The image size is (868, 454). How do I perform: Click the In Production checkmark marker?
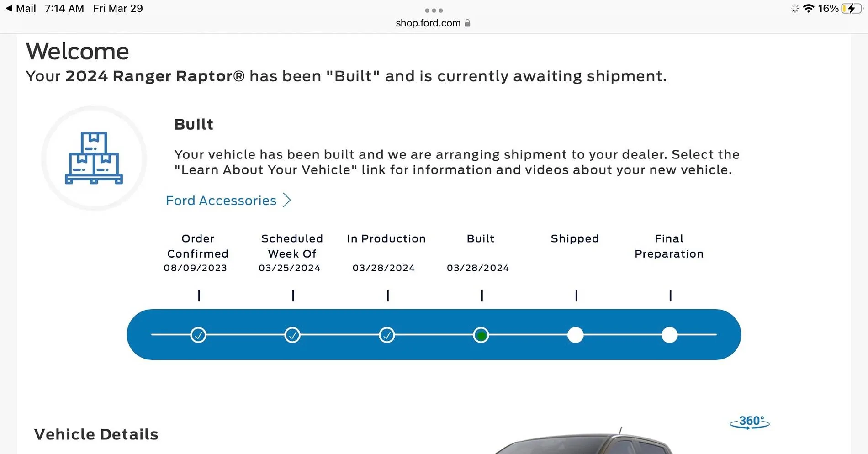(x=387, y=335)
